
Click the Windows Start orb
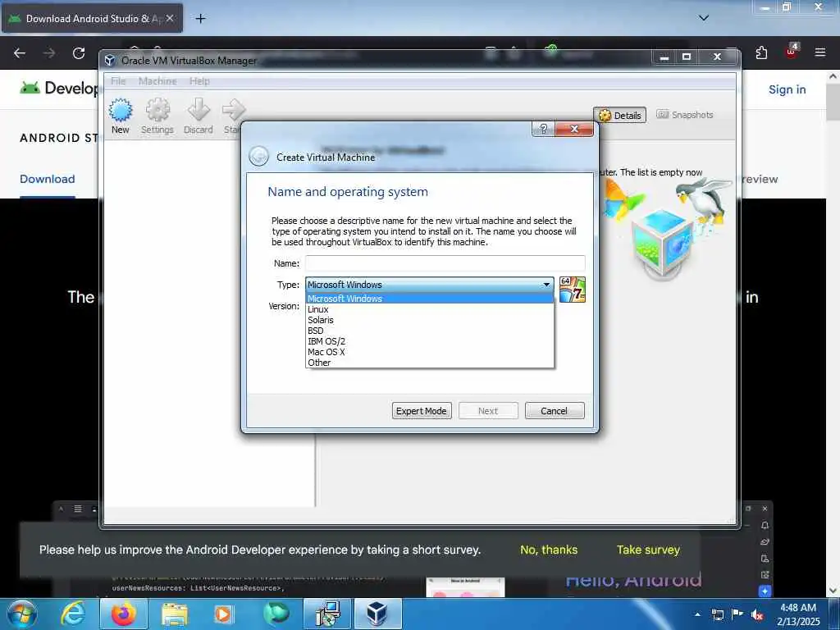coord(21,614)
